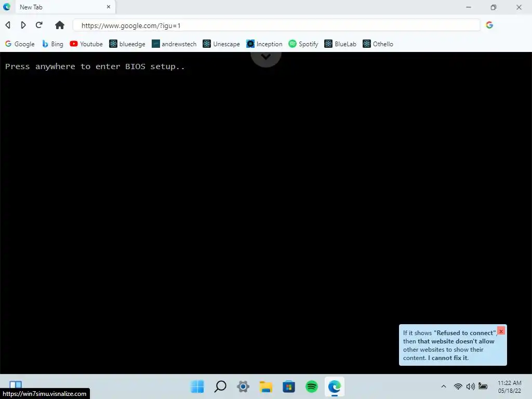Launch Spotify from taskbar
The width and height of the screenshot is (532, 399).
point(312,387)
